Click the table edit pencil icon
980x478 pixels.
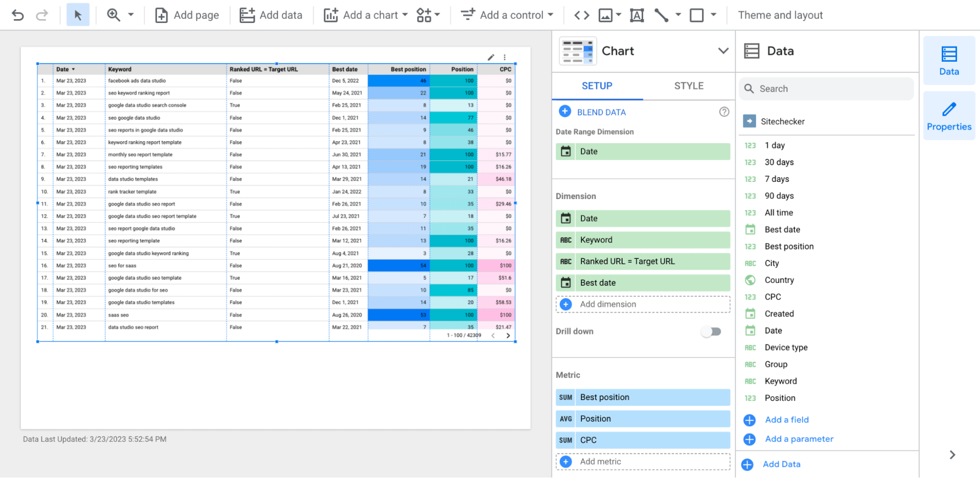click(491, 57)
